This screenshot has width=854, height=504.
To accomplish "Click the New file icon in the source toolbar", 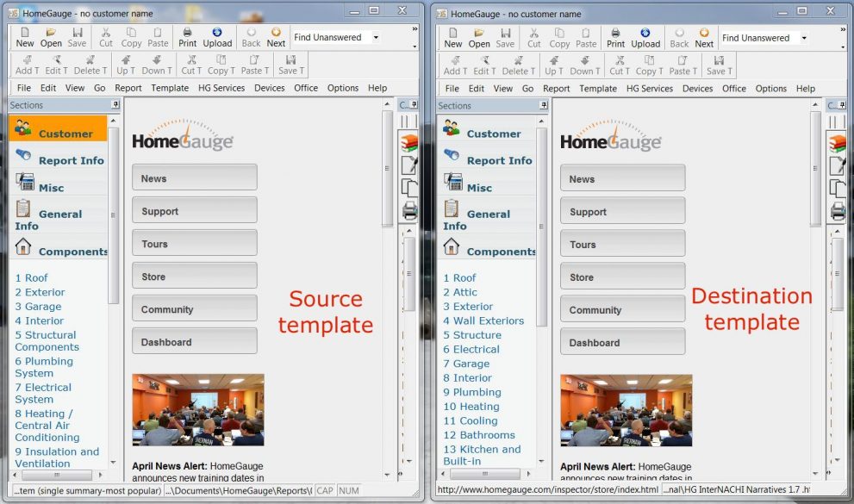I will point(26,37).
